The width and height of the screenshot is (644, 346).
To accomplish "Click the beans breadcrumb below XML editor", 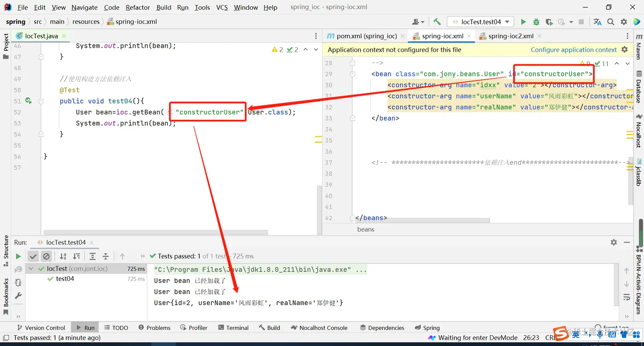I will [x=366, y=229].
